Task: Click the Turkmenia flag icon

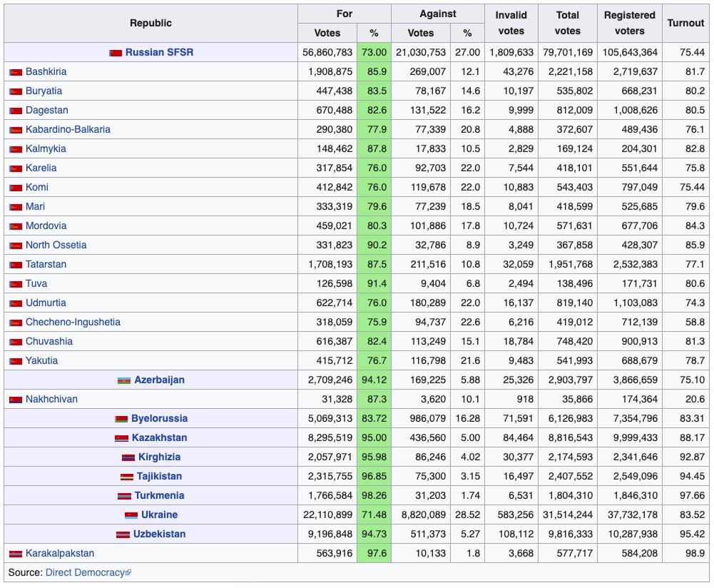Action: [x=124, y=496]
